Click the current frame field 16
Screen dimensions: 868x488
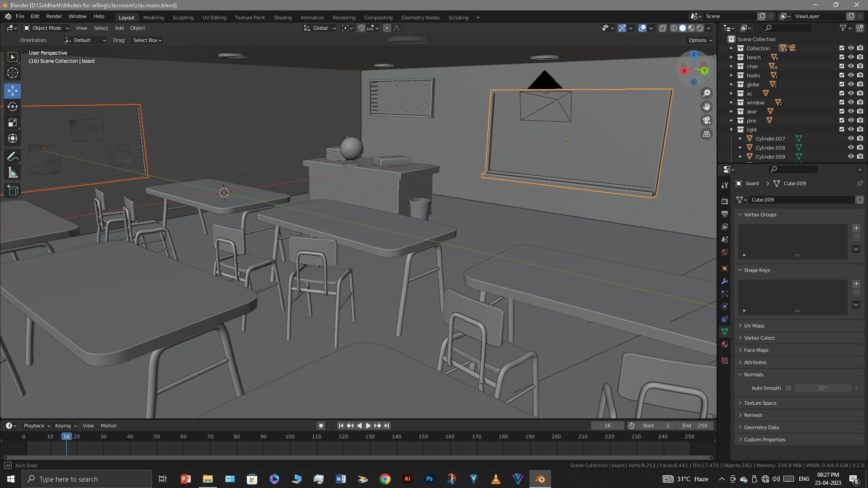click(x=607, y=426)
